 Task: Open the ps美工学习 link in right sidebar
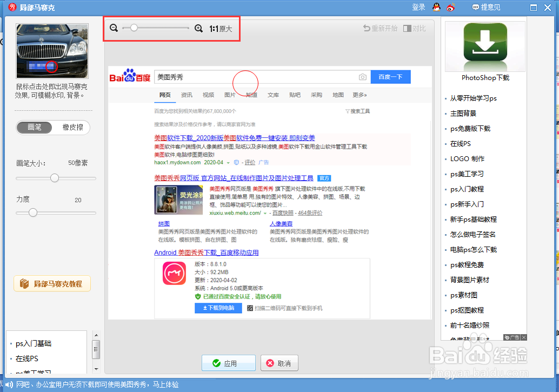(467, 174)
